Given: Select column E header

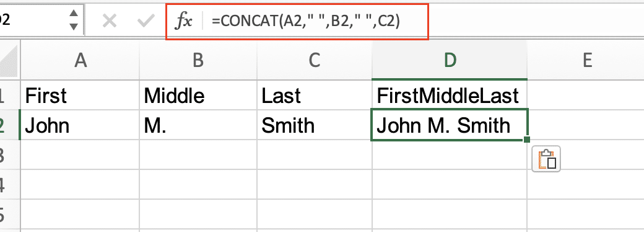Looking at the screenshot, I should click(x=586, y=61).
